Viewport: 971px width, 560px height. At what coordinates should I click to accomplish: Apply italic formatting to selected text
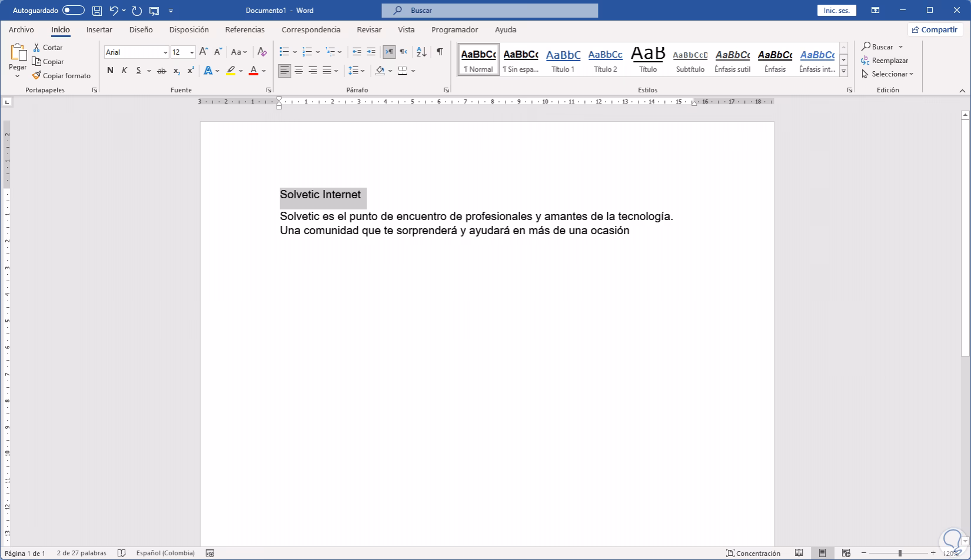click(124, 71)
